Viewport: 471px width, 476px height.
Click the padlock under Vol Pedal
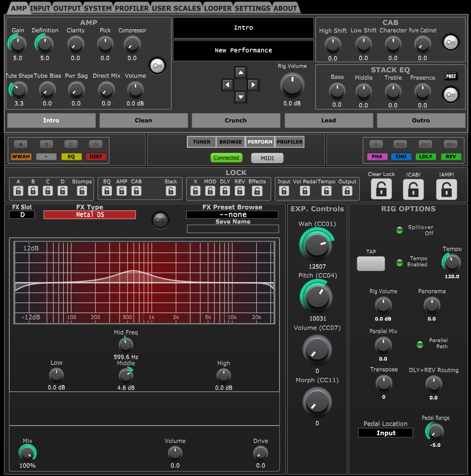305,190
